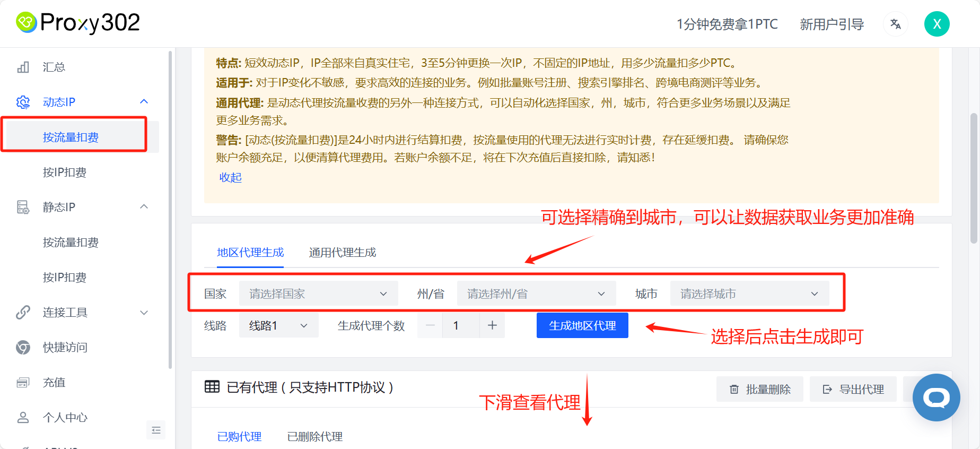Click the 已有代理 (只支持HTTP协议) heading
The width and height of the screenshot is (980, 449).
coord(310,387)
